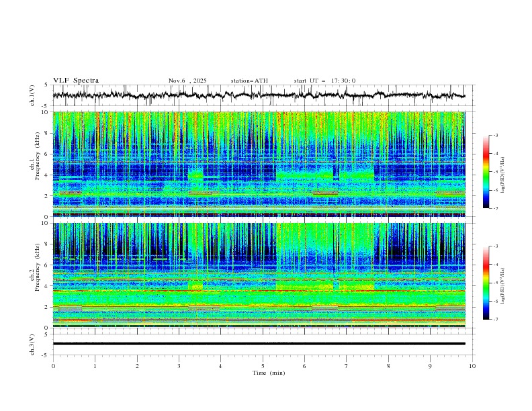Click the "7" tick on the Time axis

click(x=347, y=366)
